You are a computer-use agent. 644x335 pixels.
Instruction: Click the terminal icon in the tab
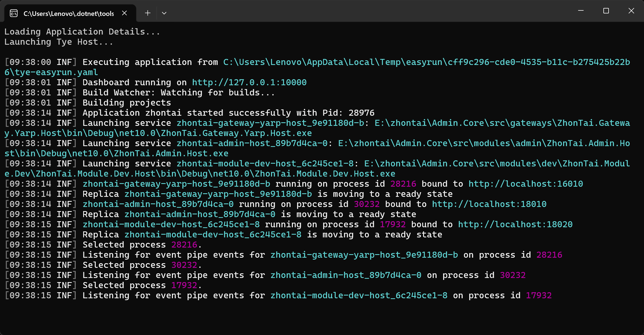[14, 13]
